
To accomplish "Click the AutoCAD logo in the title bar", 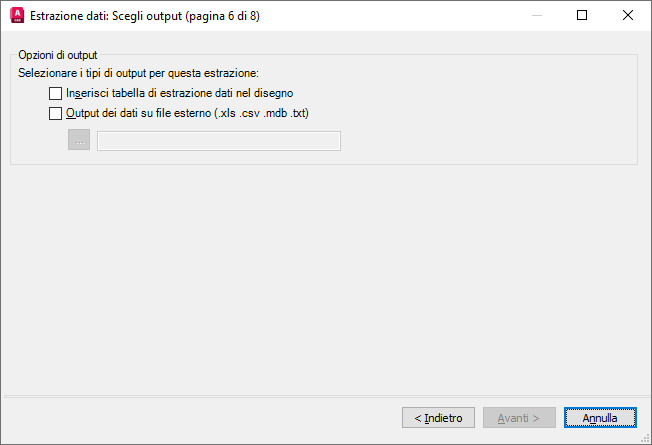I will click(x=17, y=15).
